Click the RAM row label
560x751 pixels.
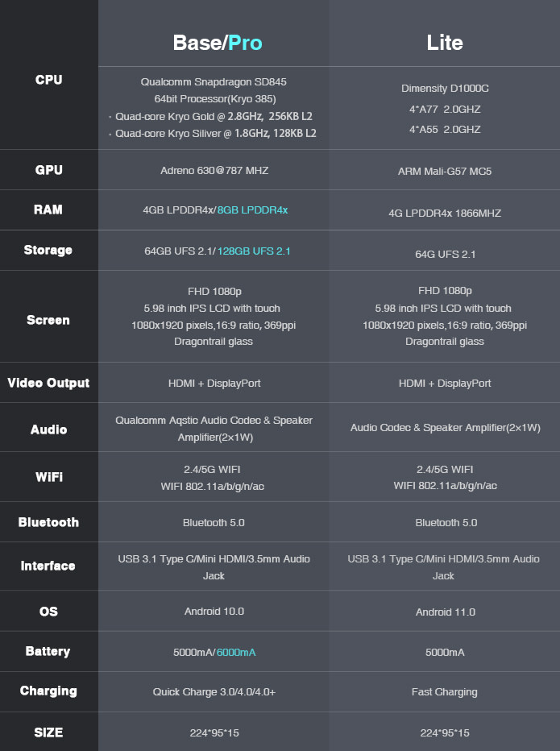[x=48, y=210]
